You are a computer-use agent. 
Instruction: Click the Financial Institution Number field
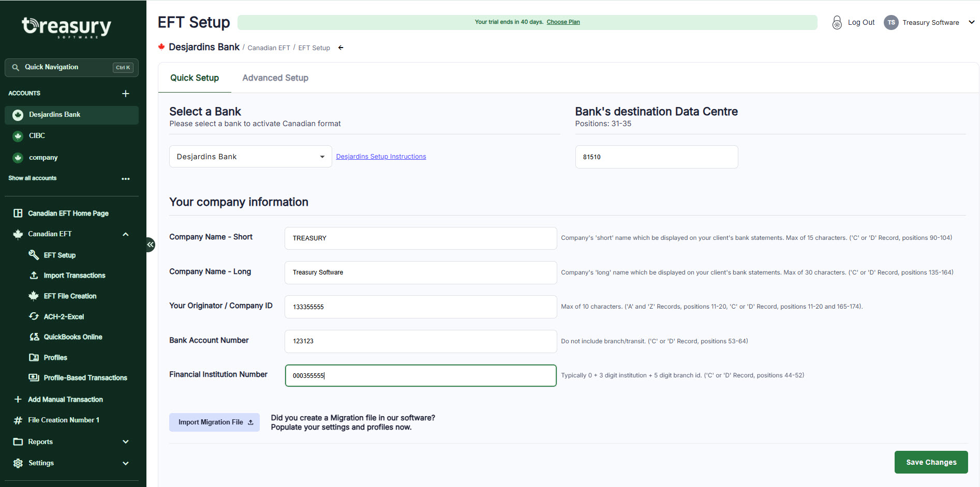pos(421,376)
